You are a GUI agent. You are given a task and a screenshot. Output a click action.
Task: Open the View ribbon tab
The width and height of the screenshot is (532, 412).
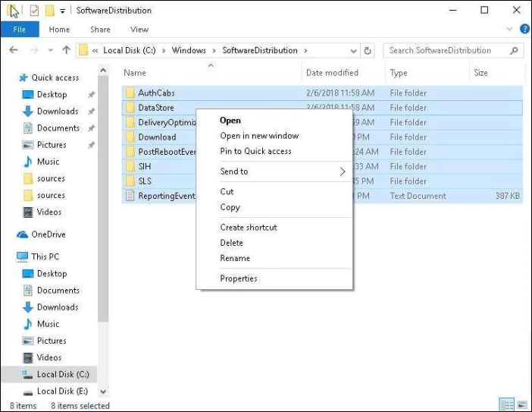click(x=139, y=30)
